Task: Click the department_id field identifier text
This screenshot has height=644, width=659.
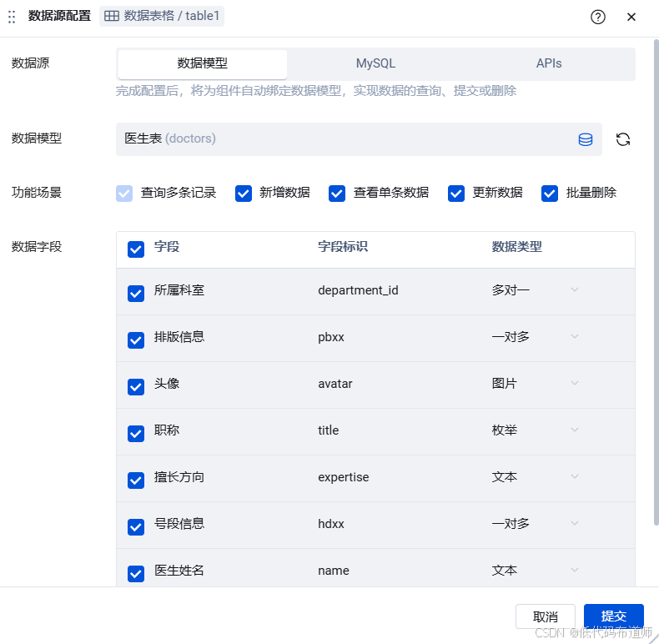Action: pos(358,290)
